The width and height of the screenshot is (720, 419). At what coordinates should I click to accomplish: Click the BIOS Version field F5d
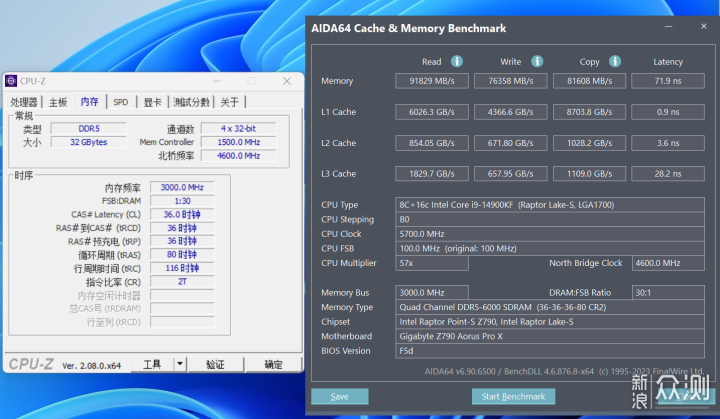[550, 351]
